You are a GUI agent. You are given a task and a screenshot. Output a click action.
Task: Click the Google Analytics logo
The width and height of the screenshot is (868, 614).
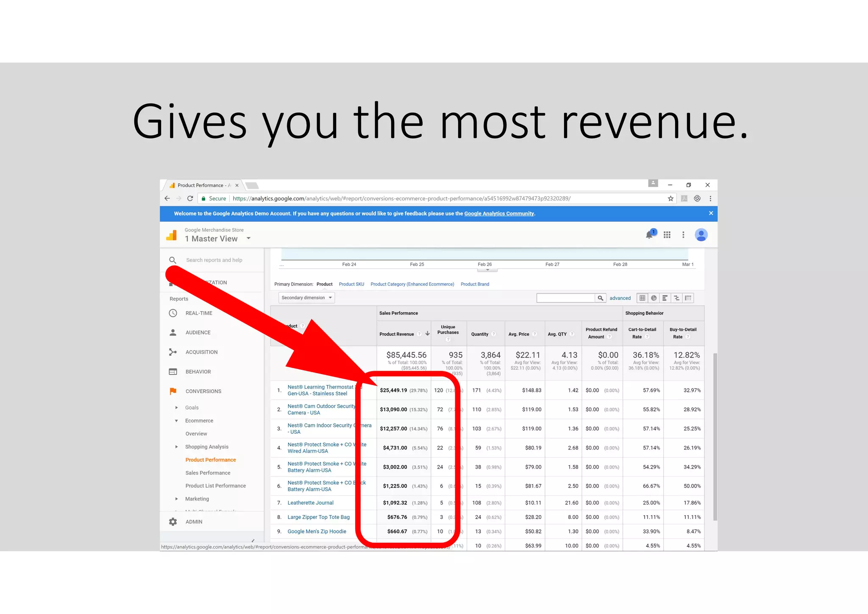tap(172, 234)
